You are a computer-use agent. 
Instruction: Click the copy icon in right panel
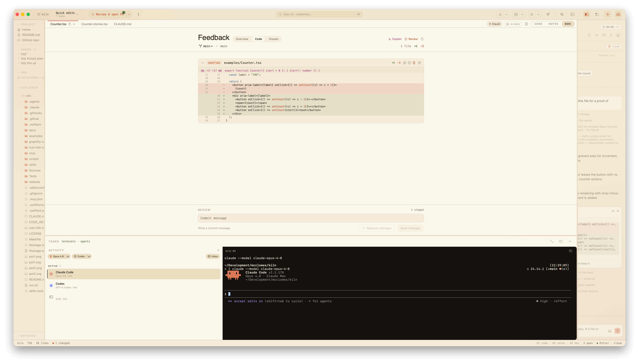pos(589,35)
